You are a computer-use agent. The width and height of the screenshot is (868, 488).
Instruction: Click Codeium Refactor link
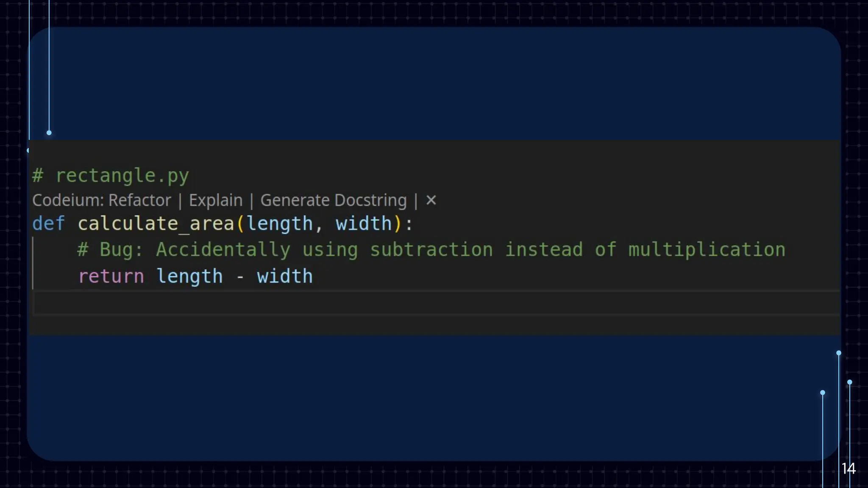(140, 200)
